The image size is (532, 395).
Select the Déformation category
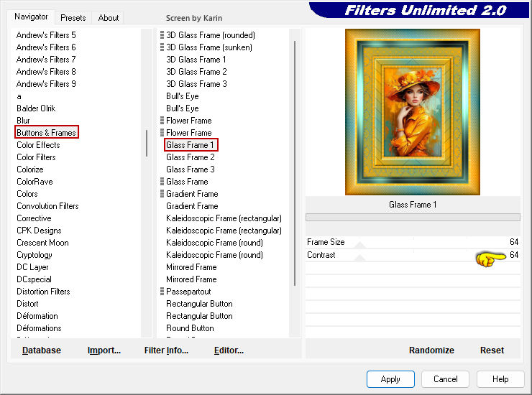37,316
